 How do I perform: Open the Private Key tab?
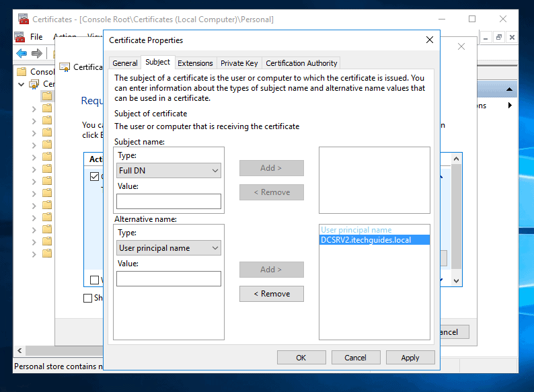pos(239,63)
